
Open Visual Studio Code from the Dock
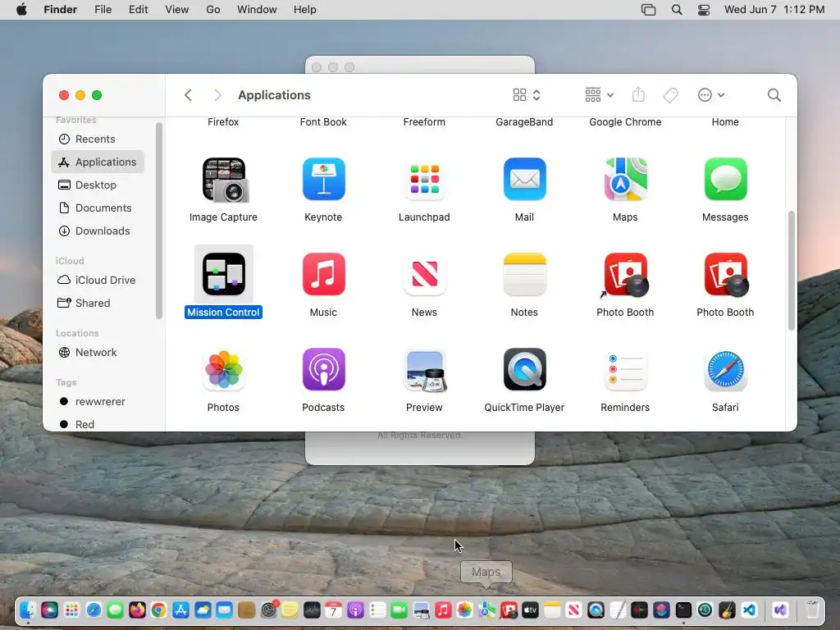tap(748, 609)
